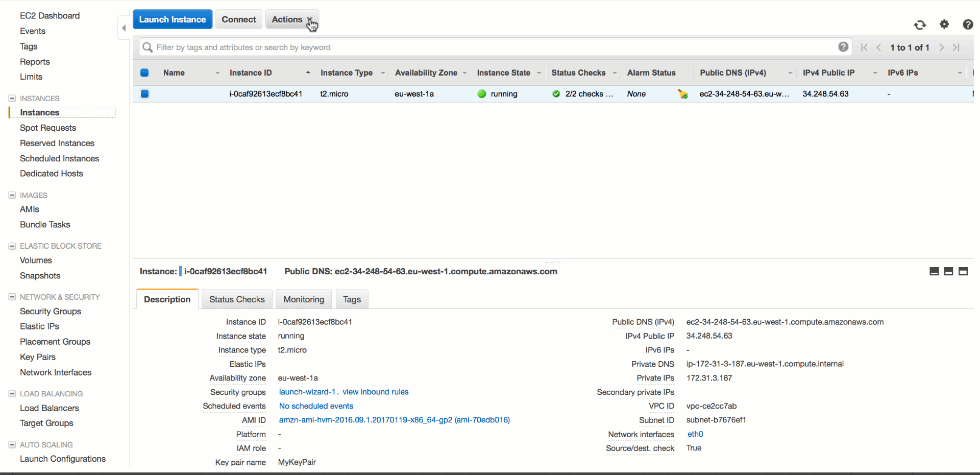Viewport: 980px width, 475px height.
Task: Open the Monitoring tab
Action: coord(304,299)
